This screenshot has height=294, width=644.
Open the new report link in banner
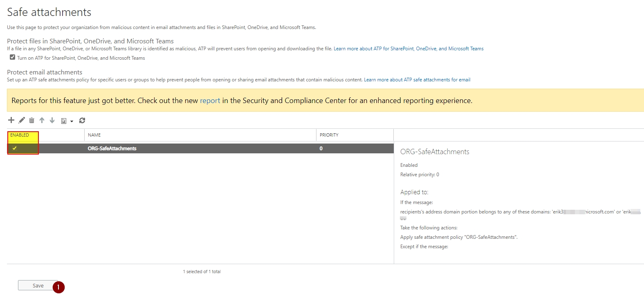(210, 101)
